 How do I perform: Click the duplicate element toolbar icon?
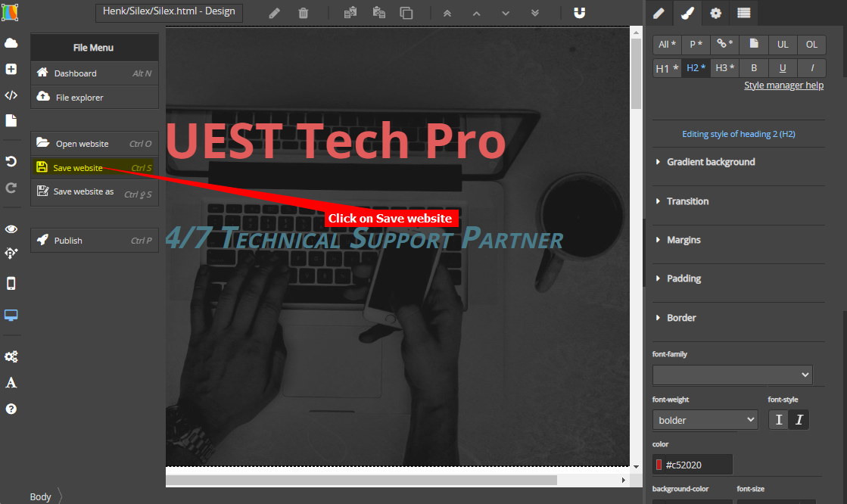pos(406,13)
